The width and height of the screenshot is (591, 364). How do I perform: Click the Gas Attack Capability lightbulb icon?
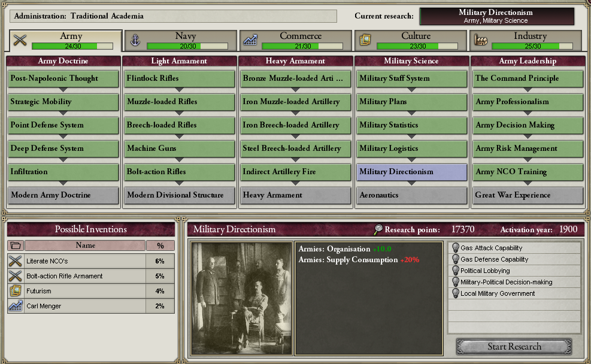pyautogui.click(x=455, y=248)
